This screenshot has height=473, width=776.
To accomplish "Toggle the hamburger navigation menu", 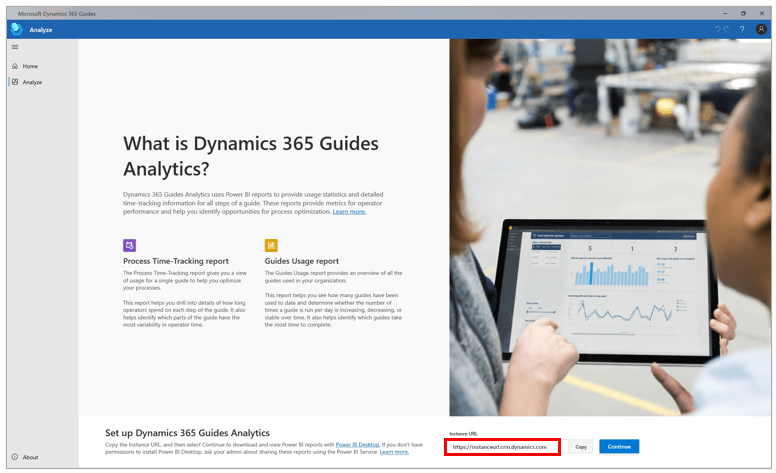I will click(x=15, y=47).
